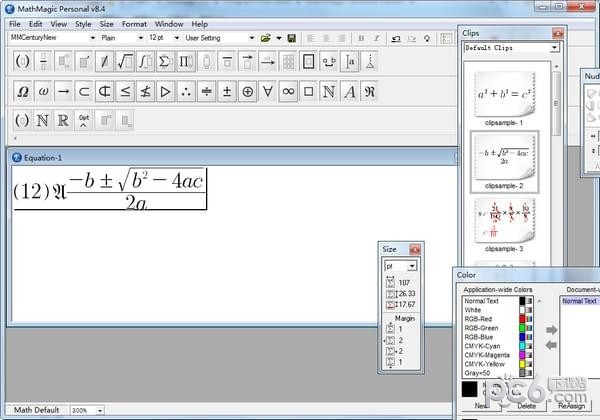Open the Format menu
This screenshot has width=600, height=420.
(x=134, y=24)
